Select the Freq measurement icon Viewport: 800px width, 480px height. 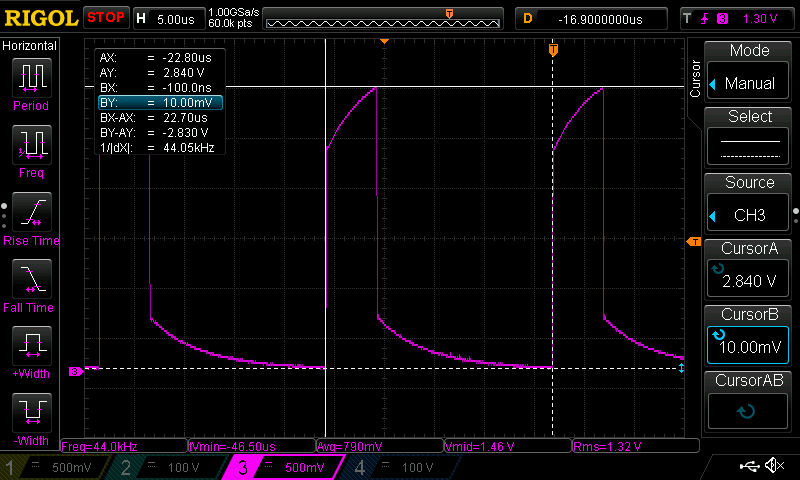32,145
